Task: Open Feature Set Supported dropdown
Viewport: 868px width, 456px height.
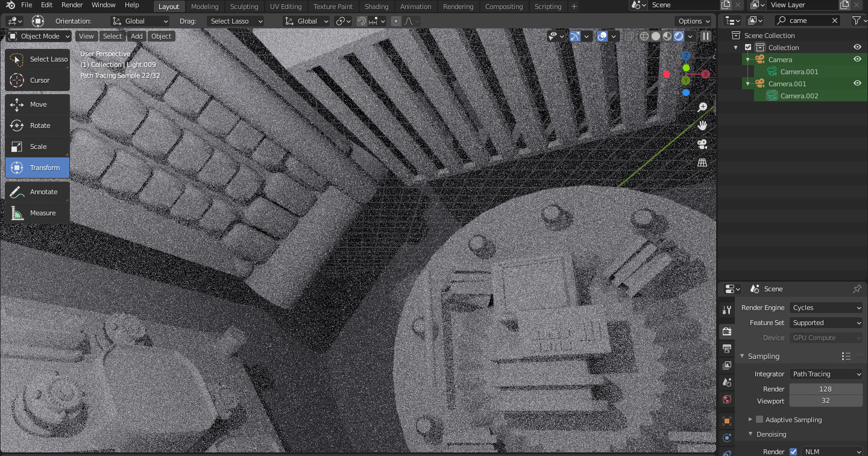Action: pos(826,323)
